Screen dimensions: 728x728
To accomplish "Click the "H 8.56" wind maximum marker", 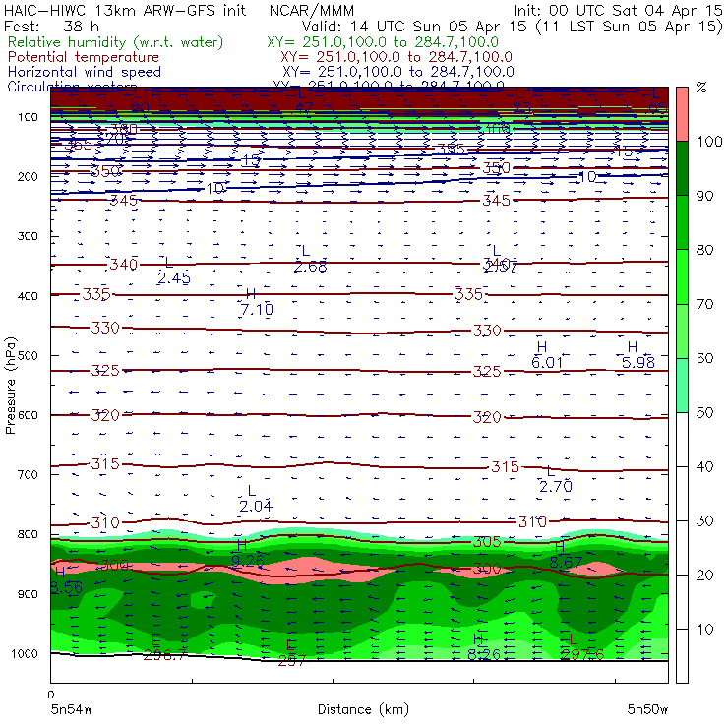I will point(66,580).
